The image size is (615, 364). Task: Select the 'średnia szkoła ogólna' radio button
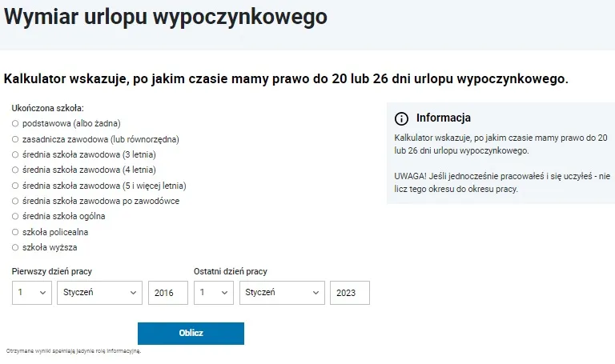pyautogui.click(x=16, y=216)
